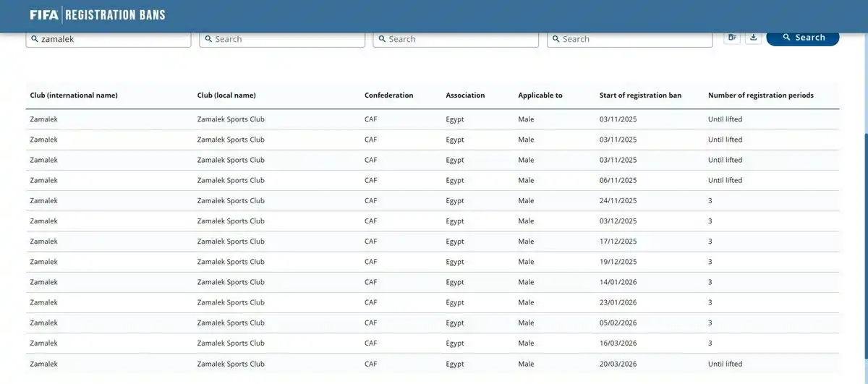Select the ban entry starting 14/01/2026
The width and height of the screenshot is (868, 384).
pos(433,282)
